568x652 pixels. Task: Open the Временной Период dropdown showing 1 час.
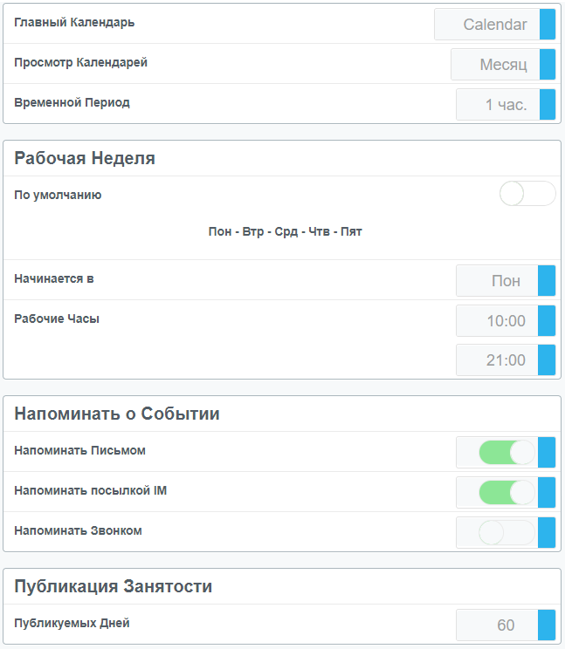tap(498, 104)
